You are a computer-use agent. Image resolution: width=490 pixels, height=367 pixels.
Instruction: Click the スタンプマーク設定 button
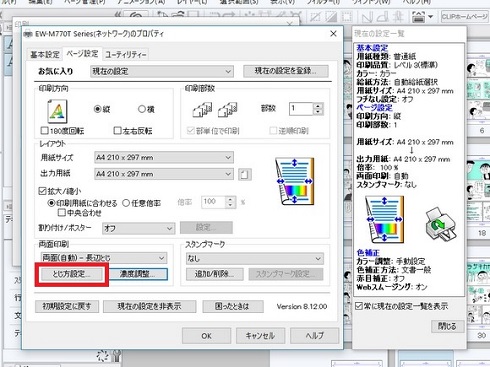(286, 274)
